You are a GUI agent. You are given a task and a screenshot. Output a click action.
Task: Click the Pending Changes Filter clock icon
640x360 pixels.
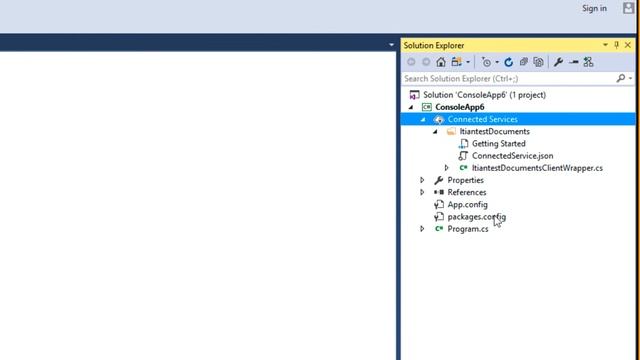(486, 62)
